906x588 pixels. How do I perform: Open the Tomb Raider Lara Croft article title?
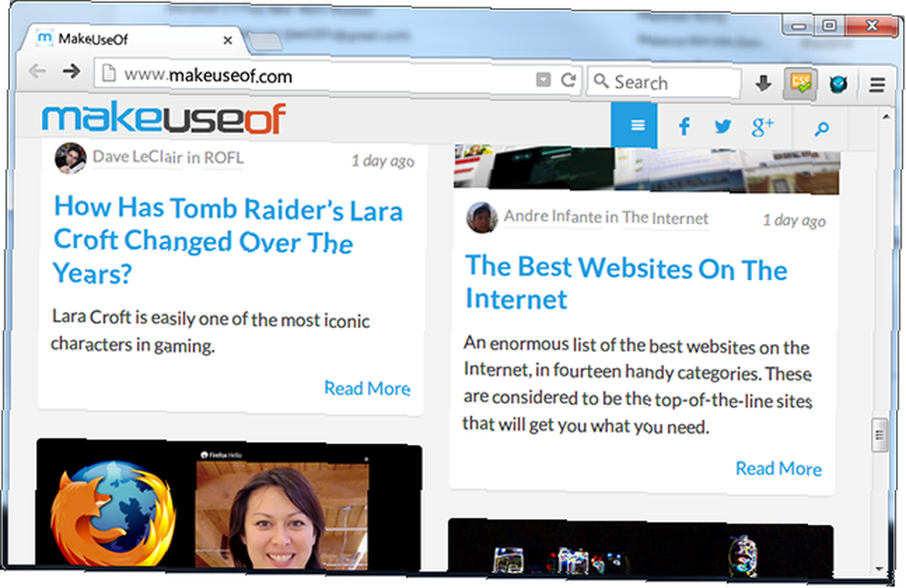coord(228,240)
